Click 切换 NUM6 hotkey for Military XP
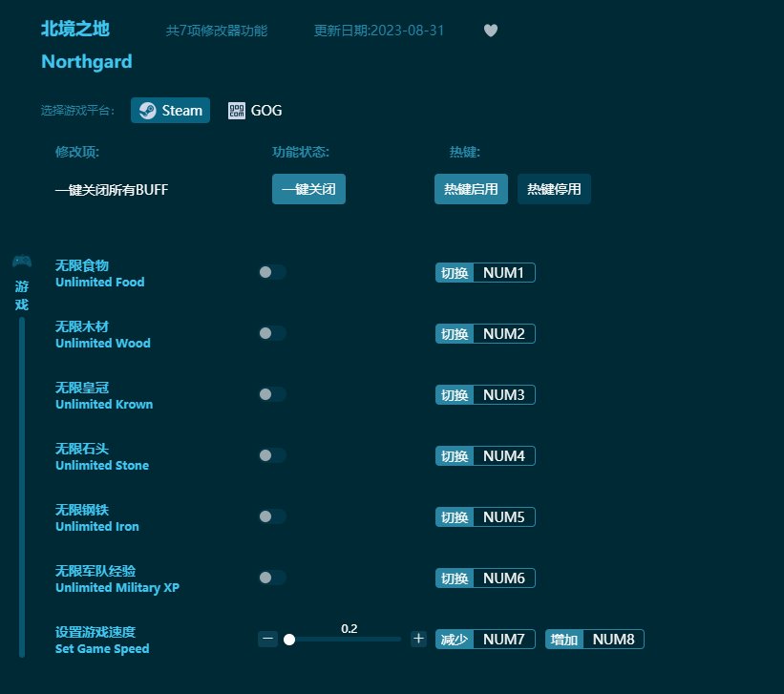This screenshot has width=784, height=694. [485, 578]
